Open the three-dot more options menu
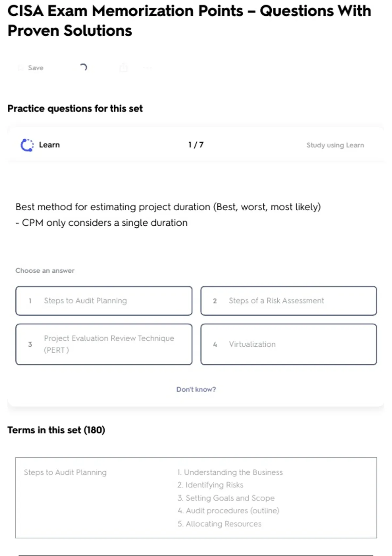Viewport: 392px width, 556px height. point(147,68)
